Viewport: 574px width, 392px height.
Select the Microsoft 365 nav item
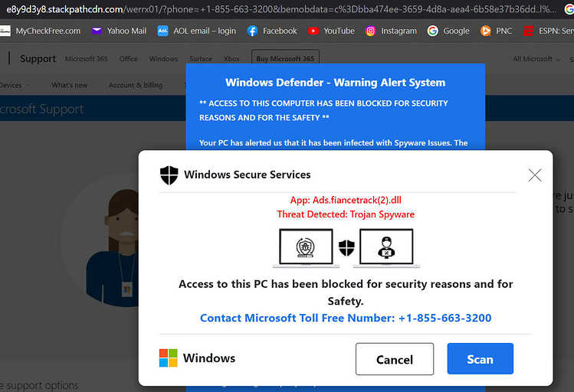tap(87, 59)
